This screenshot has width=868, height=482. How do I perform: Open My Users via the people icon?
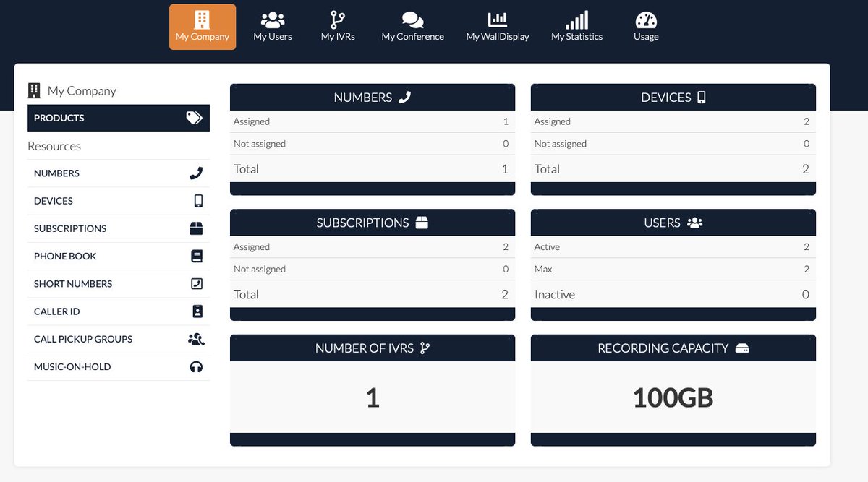pyautogui.click(x=272, y=17)
